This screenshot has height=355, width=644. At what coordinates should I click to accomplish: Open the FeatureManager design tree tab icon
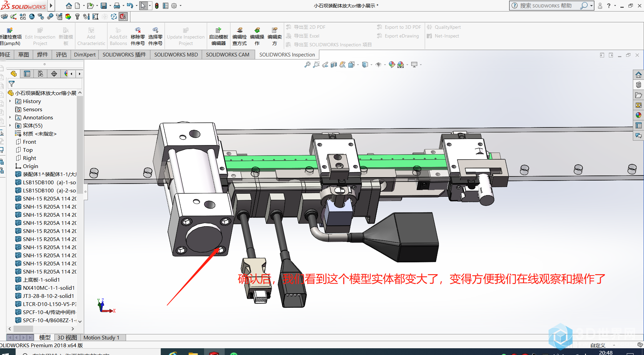(14, 74)
